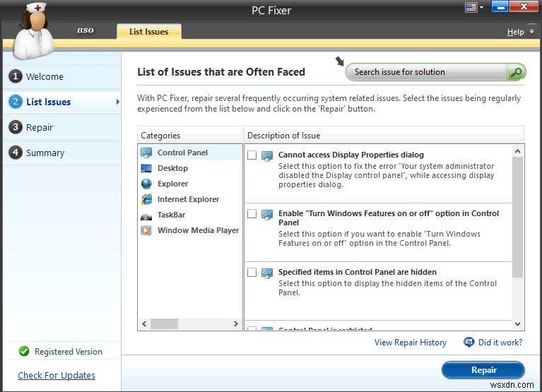
Task: Select Window Media Player category
Action: (190, 230)
